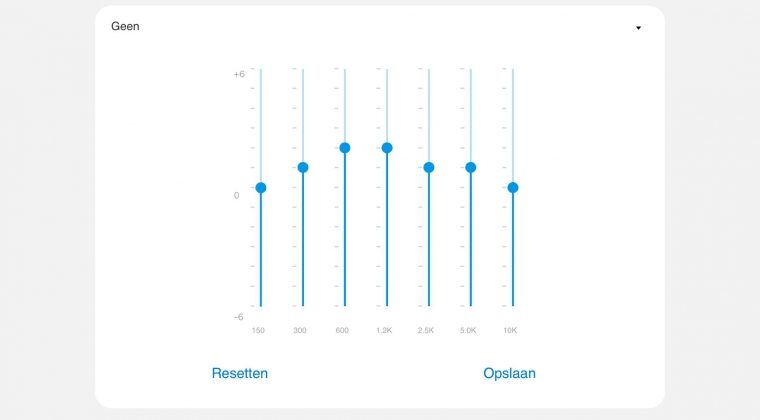The height and width of the screenshot is (420, 760).
Task: Click the 1.2K slider knob
Action: pyautogui.click(x=387, y=148)
